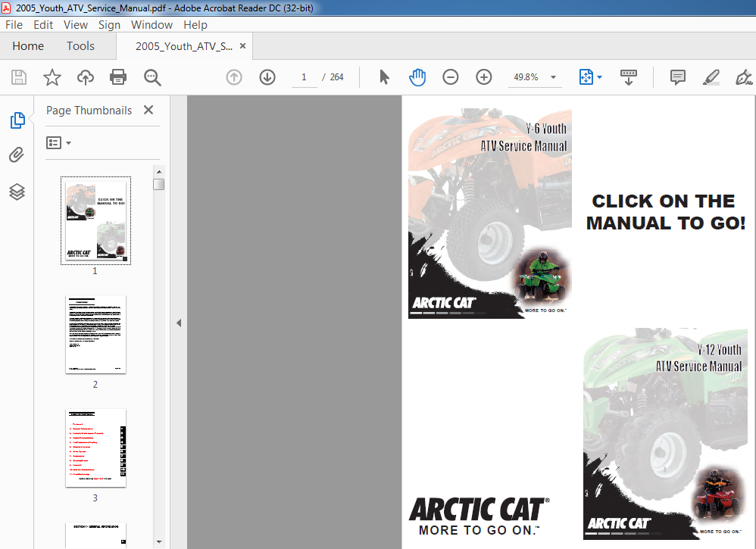This screenshot has height=549, width=756.
Task: Add a comment with speech bubble icon
Action: click(x=678, y=77)
